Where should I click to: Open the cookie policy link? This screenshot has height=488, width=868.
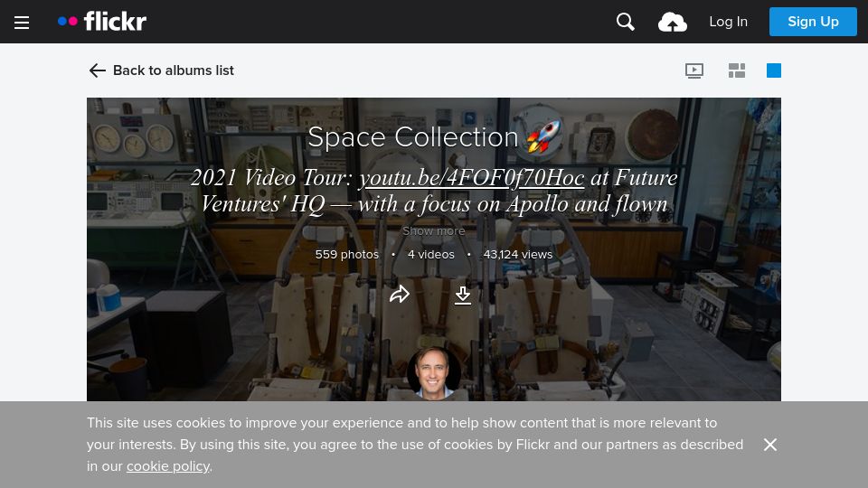click(x=168, y=466)
